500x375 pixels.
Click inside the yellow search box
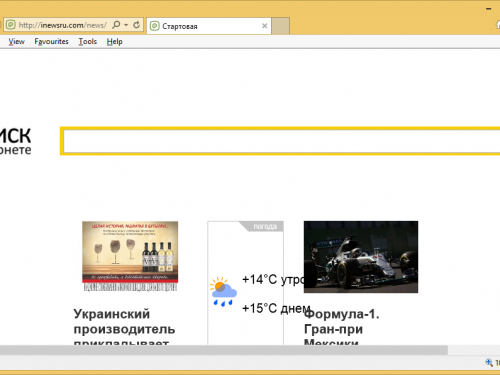282,141
